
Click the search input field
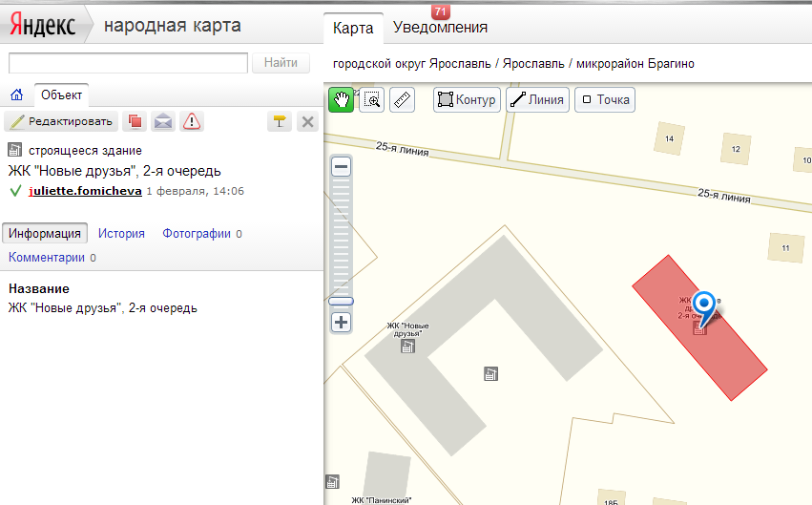point(128,63)
